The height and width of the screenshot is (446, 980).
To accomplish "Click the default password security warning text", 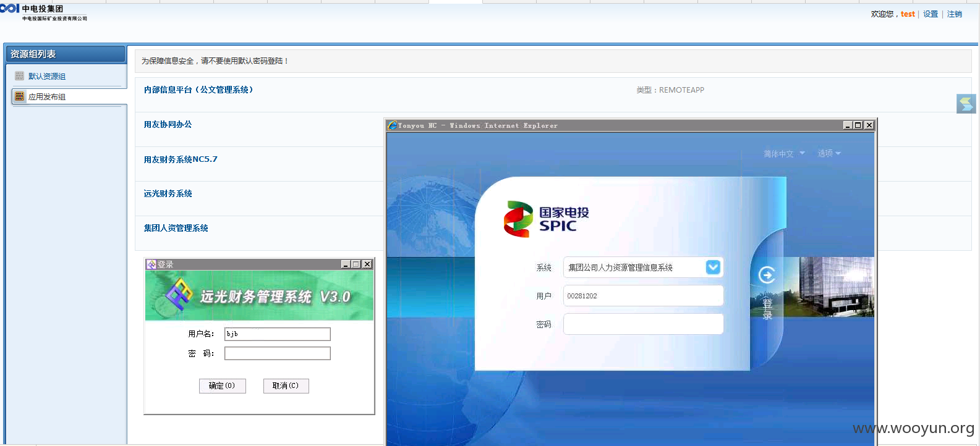I will (x=215, y=61).
